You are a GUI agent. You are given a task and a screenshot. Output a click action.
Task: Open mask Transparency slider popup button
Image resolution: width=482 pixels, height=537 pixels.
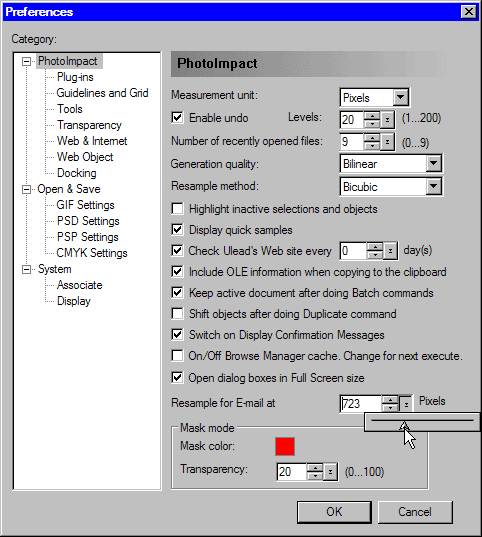coord(331,472)
